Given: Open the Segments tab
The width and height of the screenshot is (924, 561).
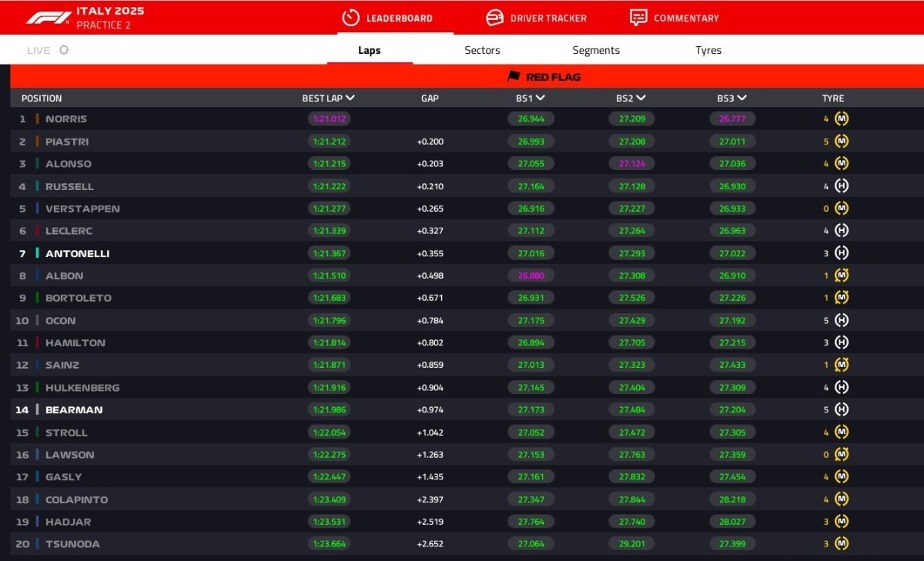Looking at the screenshot, I should point(596,50).
